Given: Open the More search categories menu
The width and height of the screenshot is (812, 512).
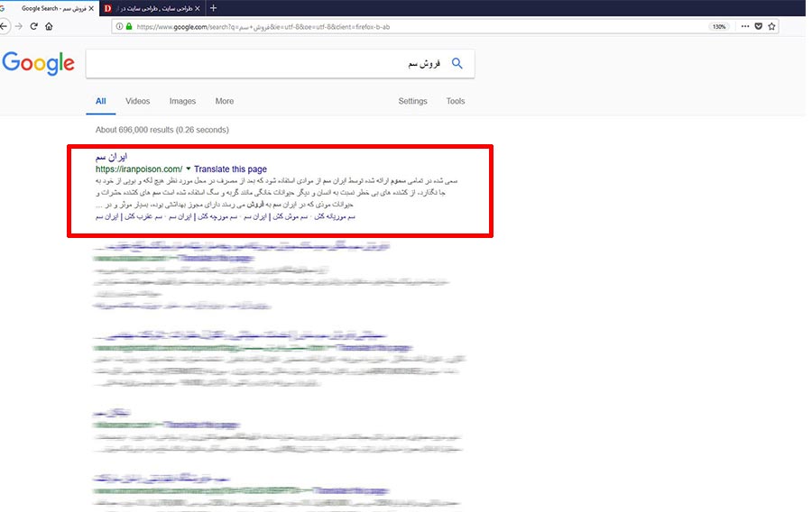Looking at the screenshot, I should coord(225,101).
